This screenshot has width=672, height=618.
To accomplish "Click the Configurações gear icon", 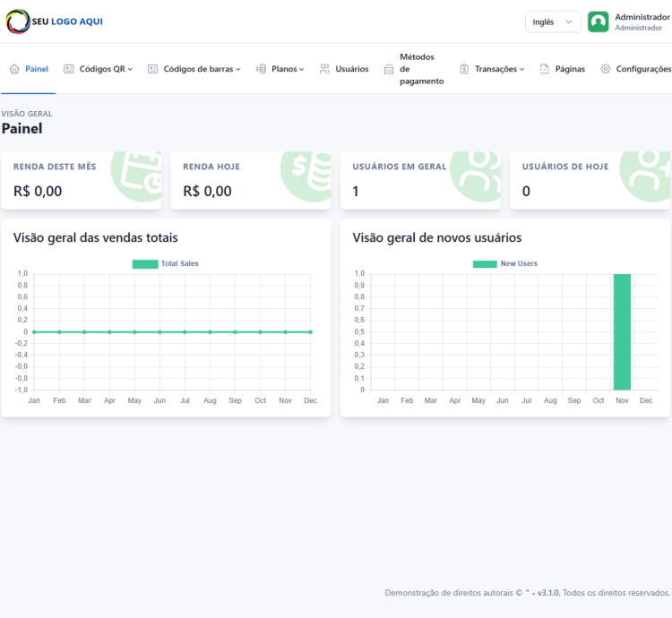I will [606, 69].
